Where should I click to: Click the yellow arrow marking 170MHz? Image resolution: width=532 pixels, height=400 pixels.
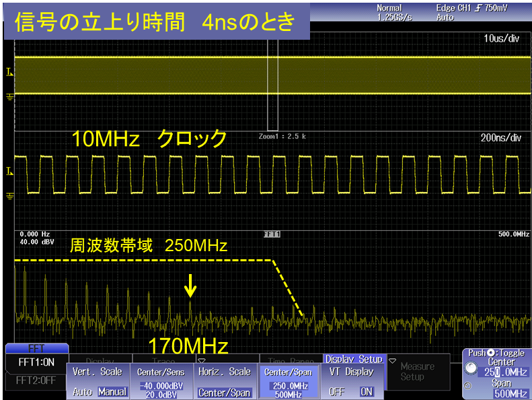[190, 288]
